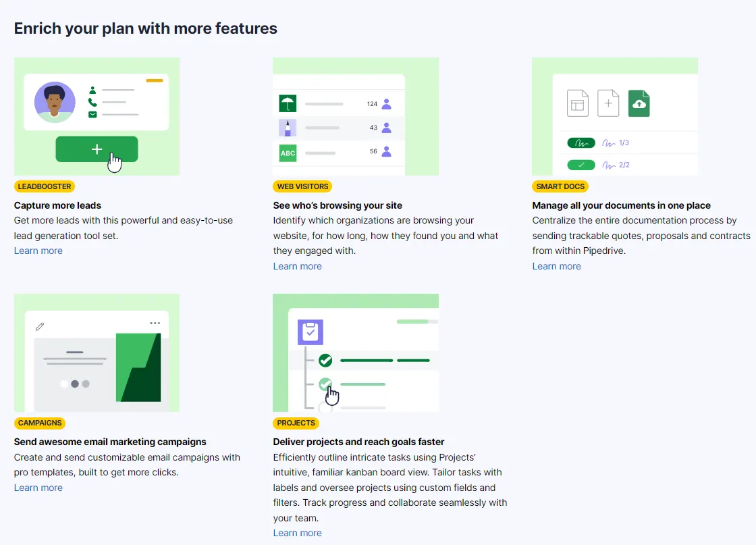Click 'Send awesome email marketing campaigns' heading
The width and height of the screenshot is (756, 545).
110,442
